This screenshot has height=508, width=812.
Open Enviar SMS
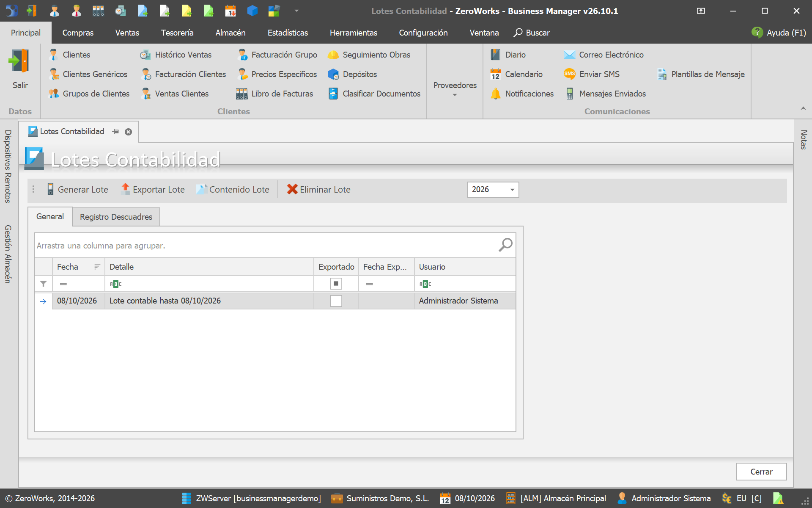[x=592, y=74]
